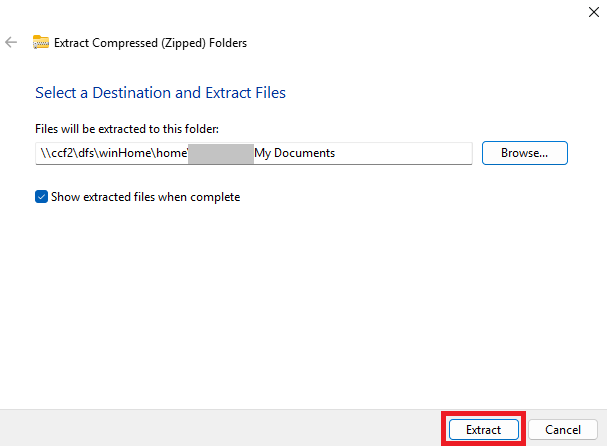Click the zipped folder icon in the title
607x446 pixels.
tap(40, 43)
